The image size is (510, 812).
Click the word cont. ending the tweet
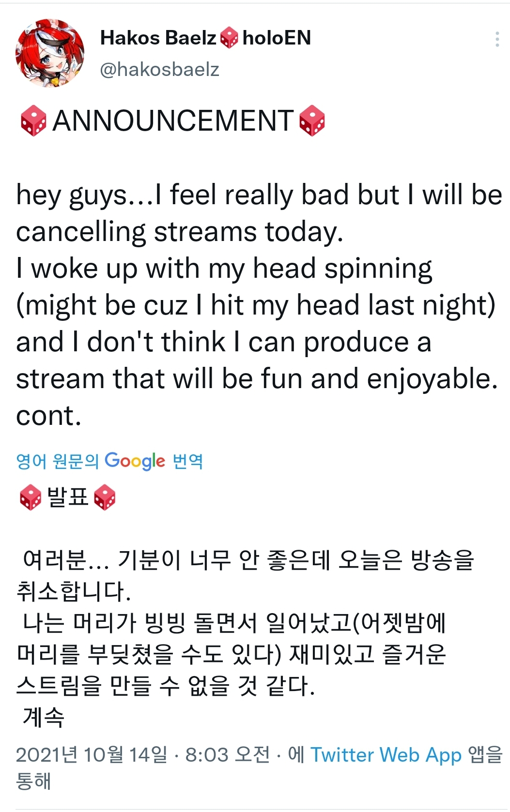click(48, 416)
